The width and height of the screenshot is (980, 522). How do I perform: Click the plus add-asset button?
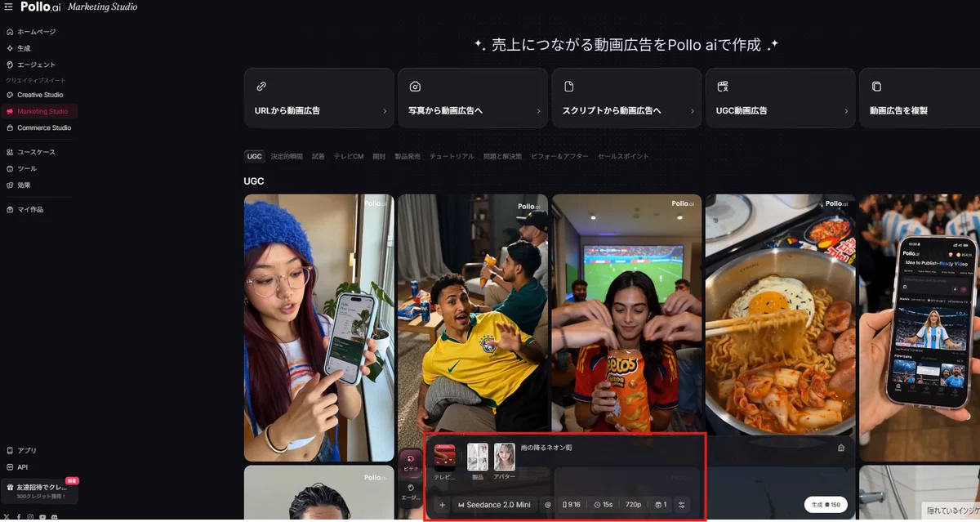(x=442, y=505)
